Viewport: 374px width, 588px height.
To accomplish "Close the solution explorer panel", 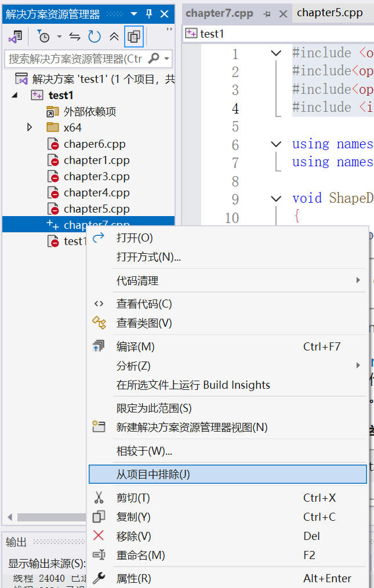I will (x=165, y=14).
